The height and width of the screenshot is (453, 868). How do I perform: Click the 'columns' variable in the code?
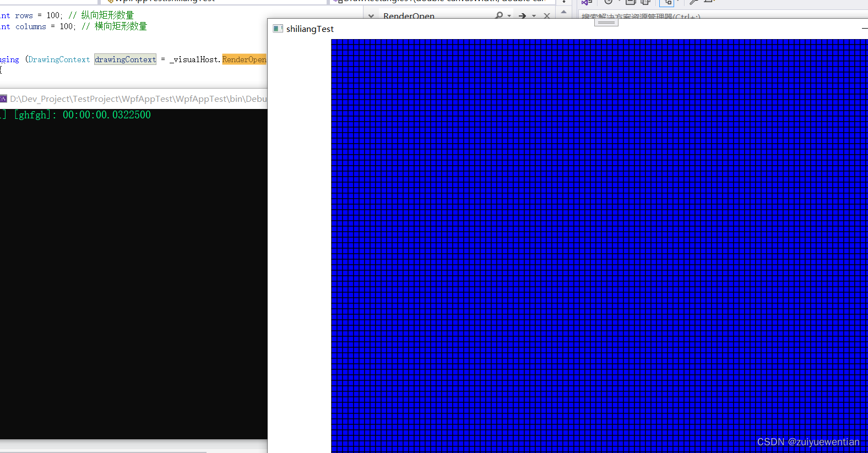point(31,26)
